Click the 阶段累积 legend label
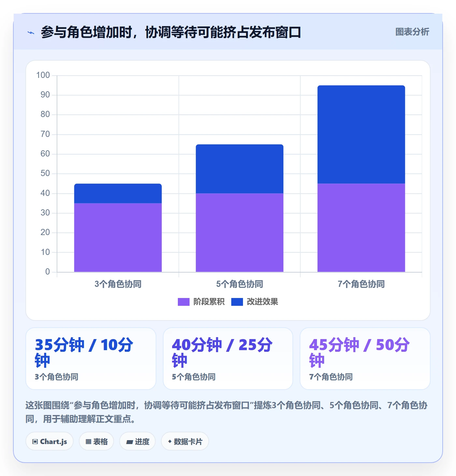This screenshot has height=476, width=456. 209,302
